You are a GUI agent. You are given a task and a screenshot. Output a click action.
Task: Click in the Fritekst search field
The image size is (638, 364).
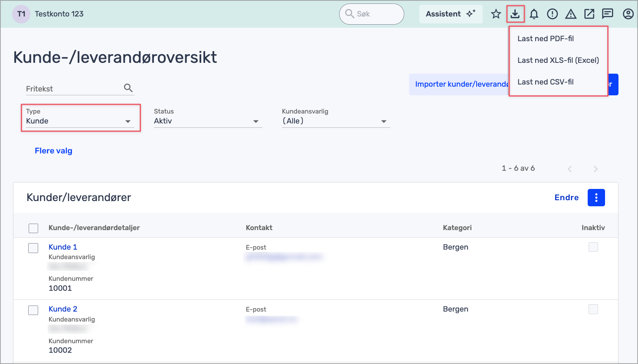pyautogui.click(x=74, y=89)
